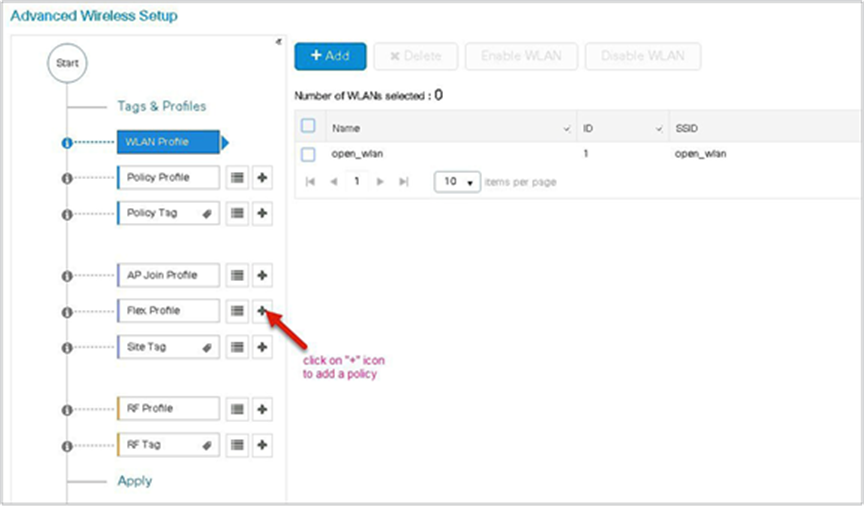Click info icon beside Policy Profile
Image resolution: width=864 pixels, height=506 pixels.
tap(67, 179)
